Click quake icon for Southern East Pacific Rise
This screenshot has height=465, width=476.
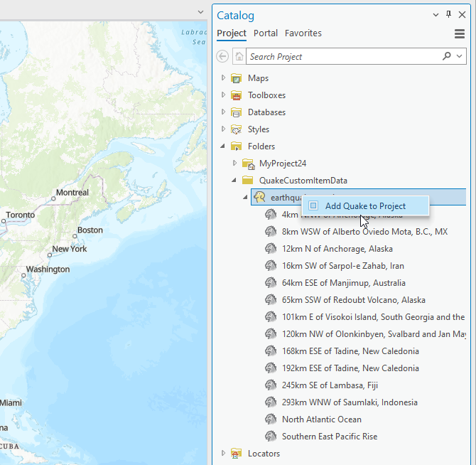tap(271, 436)
